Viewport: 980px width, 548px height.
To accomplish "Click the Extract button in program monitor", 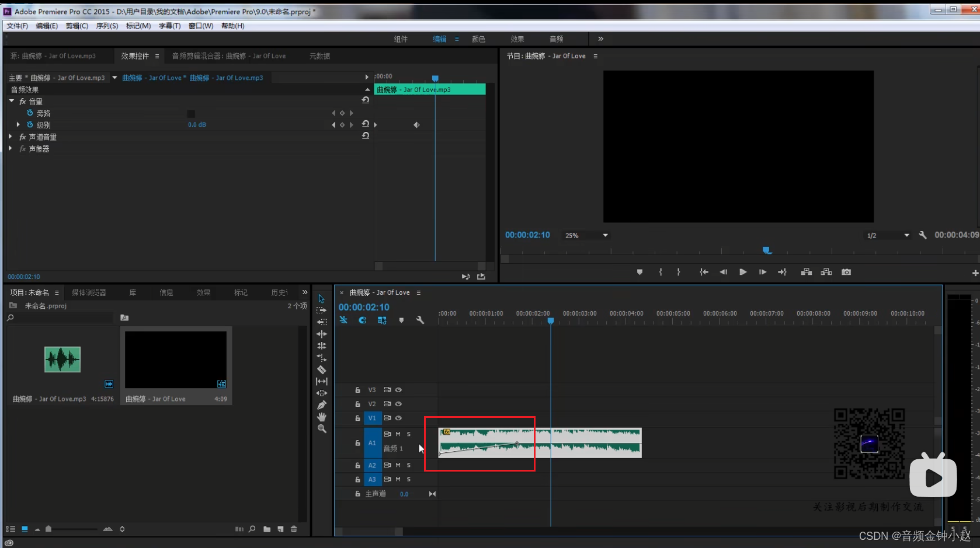I will (826, 272).
